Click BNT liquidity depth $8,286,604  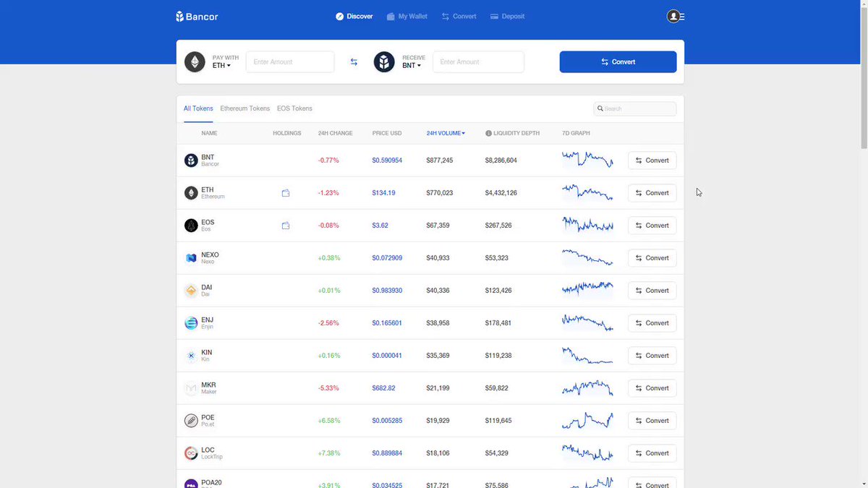[x=501, y=160]
